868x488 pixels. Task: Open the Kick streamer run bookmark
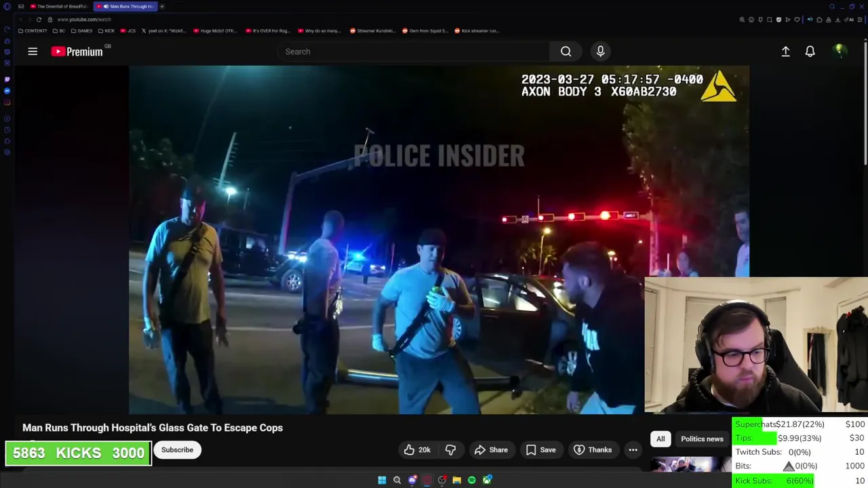477,30
